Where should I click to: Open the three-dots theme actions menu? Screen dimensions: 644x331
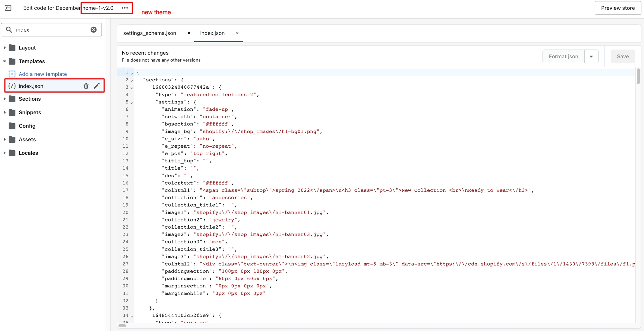pyautogui.click(x=125, y=8)
